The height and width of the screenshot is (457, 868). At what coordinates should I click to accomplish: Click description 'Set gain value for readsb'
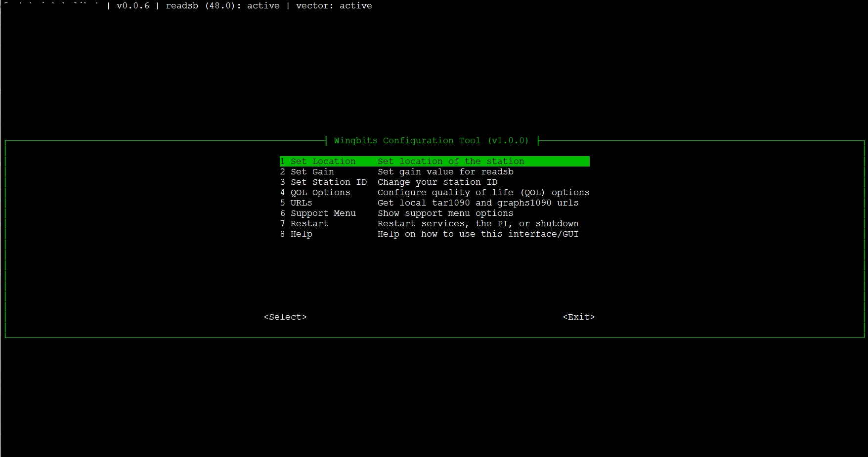(445, 172)
